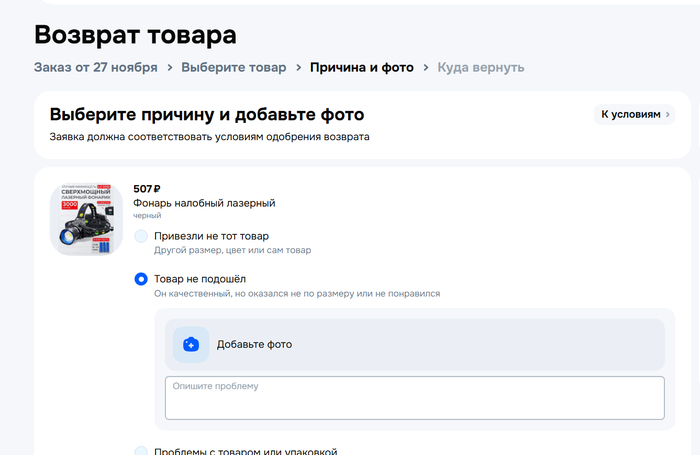The height and width of the screenshot is (455, 700).
Task: Focus the "Опишите проблему" text field
Action: [x=414, y=398]
